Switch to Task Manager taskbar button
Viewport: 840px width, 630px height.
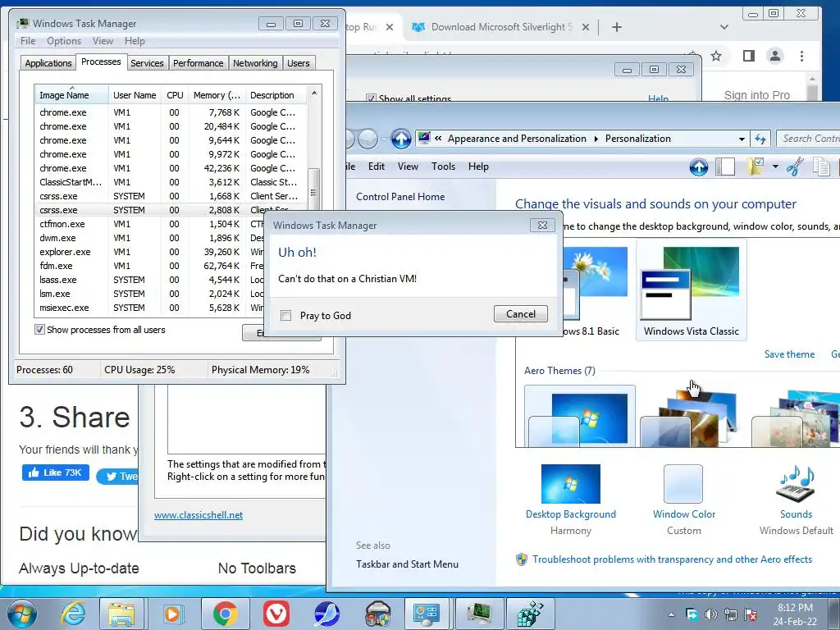(x=479, y=614)
